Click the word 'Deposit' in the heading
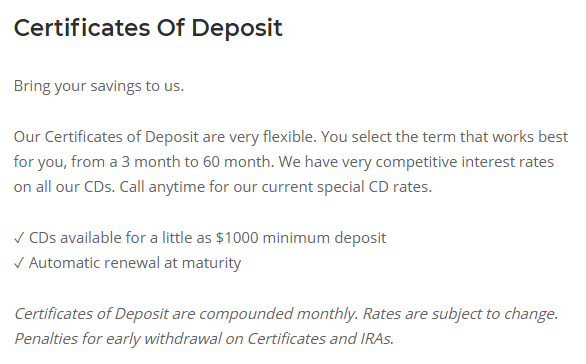The image size is (586, 364). tap(237, 28)
